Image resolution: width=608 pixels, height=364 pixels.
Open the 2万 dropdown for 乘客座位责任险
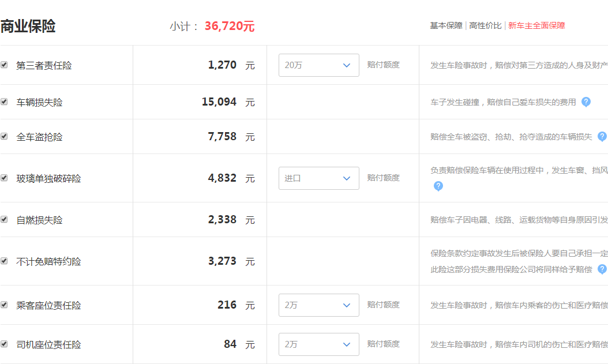coord(319,305)
